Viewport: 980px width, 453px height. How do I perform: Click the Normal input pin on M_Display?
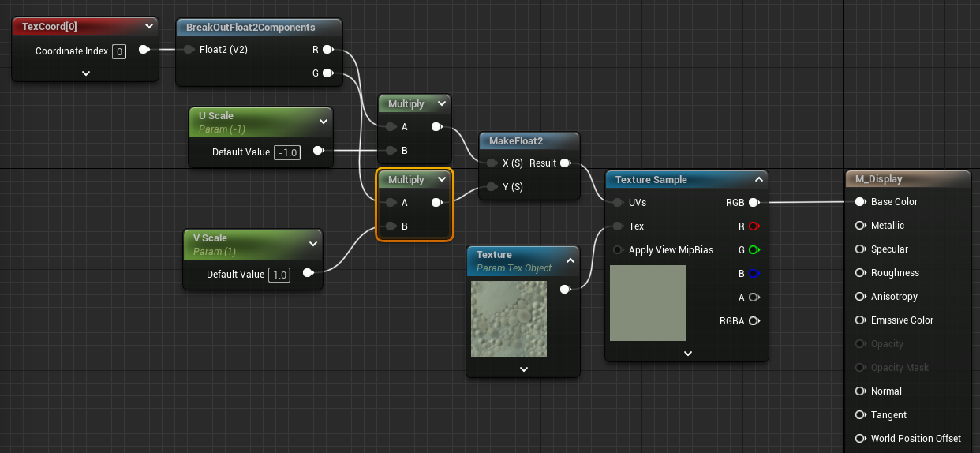click(x=860, y=391)
